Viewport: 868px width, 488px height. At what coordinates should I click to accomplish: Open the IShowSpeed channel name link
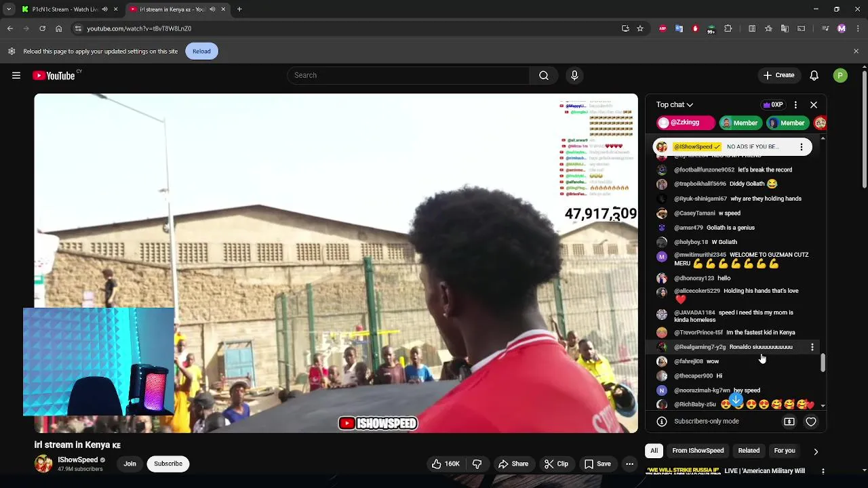[78, 460]
